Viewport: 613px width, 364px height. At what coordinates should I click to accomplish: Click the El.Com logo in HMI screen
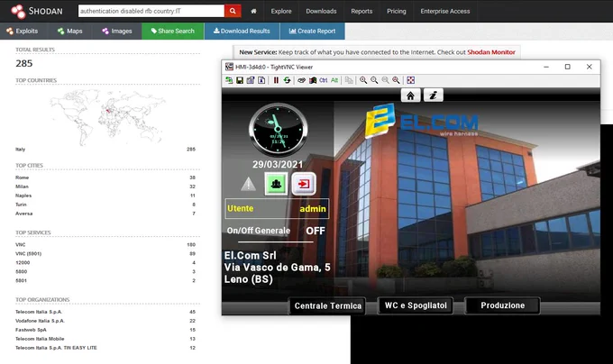click(x=422, y=121)
